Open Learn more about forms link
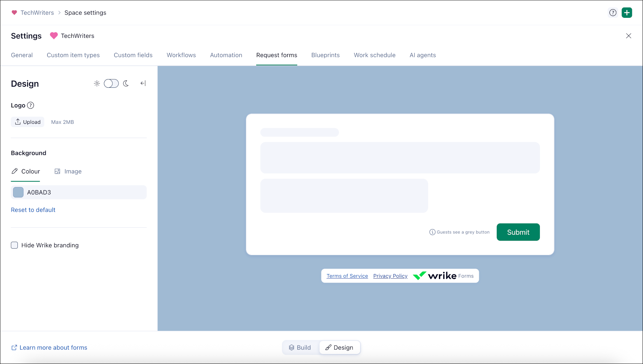The width and height of the screenshot is (643, 364). coord(49,348)
